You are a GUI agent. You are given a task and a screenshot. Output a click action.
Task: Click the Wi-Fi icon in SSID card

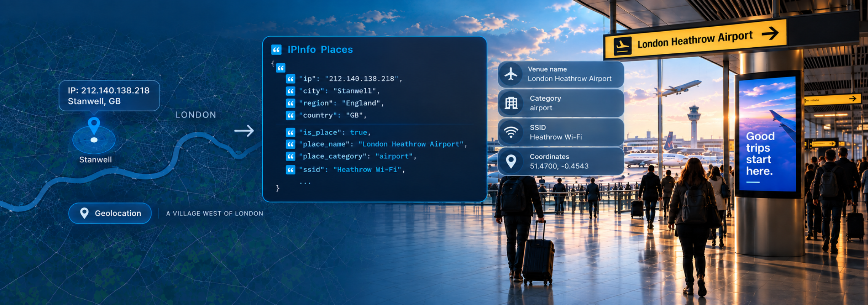(511, 132)
